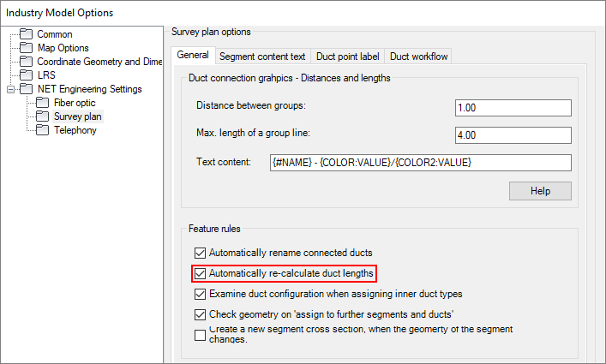Click into the Text content field
Screen dimensions: 606x364
click(x=420, y=163)
